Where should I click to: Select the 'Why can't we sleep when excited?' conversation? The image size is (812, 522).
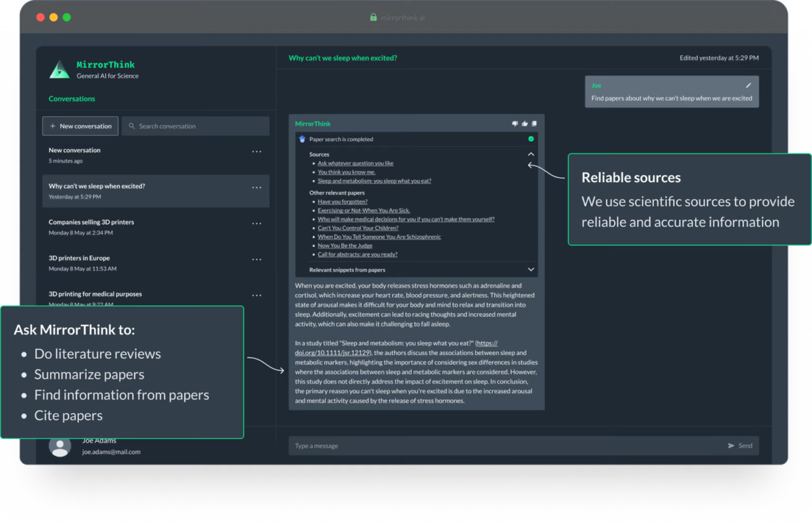[156, 191]
